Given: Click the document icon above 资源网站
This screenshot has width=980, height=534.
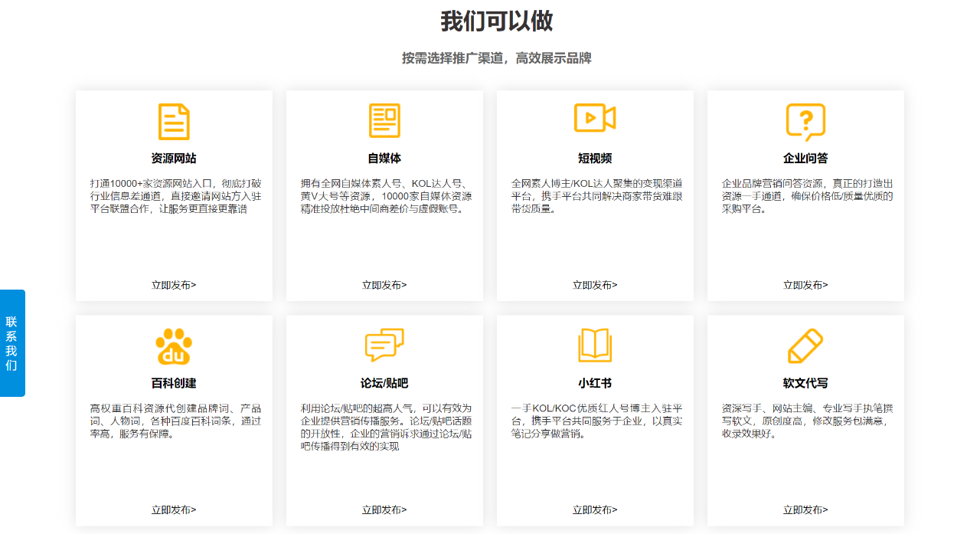Looking at the screenshot, I should pyautogui.click(x=174, y=122).
